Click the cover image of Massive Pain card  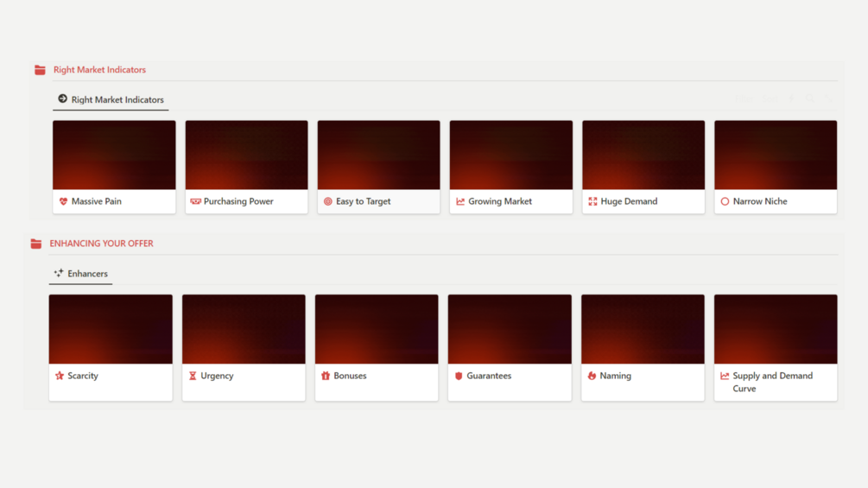click(x=114, y=155)
